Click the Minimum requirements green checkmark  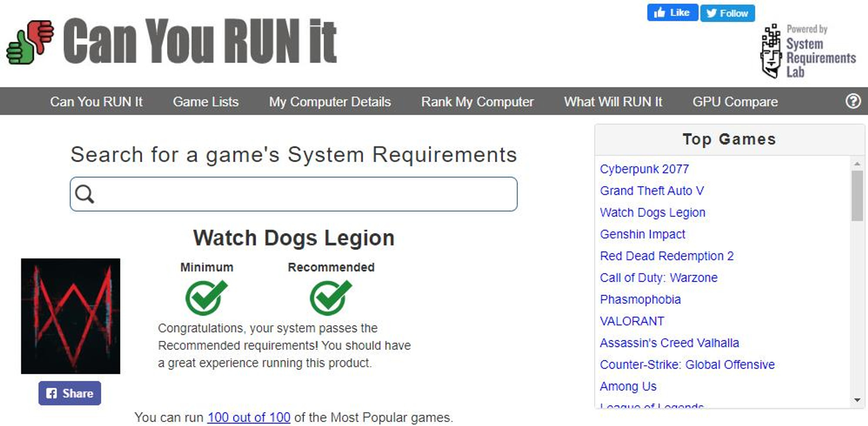[207, 297]
